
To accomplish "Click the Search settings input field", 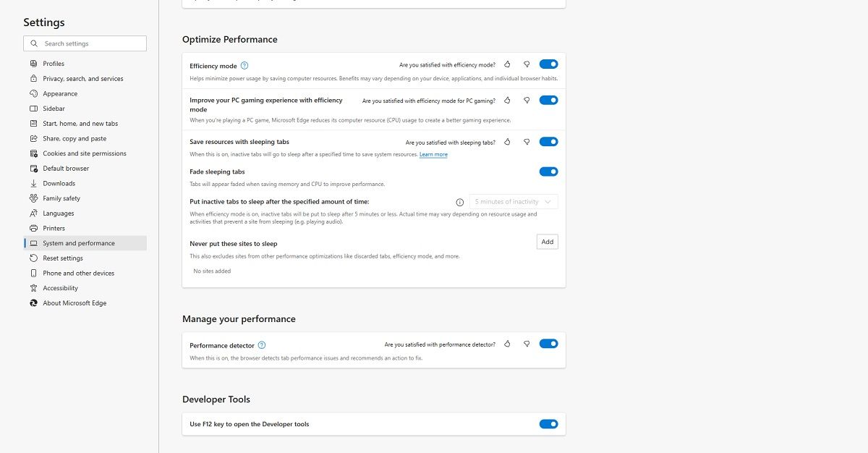I will 87,43.
